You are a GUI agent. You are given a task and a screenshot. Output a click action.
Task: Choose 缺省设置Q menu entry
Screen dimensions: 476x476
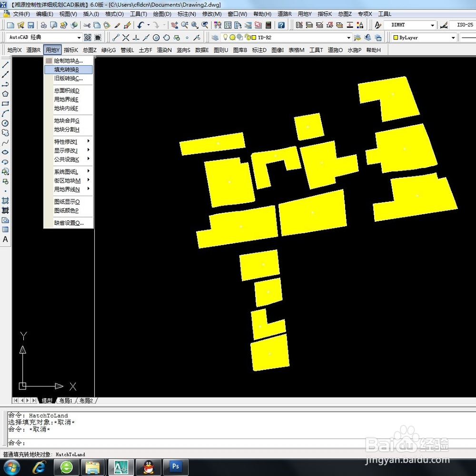69,223
